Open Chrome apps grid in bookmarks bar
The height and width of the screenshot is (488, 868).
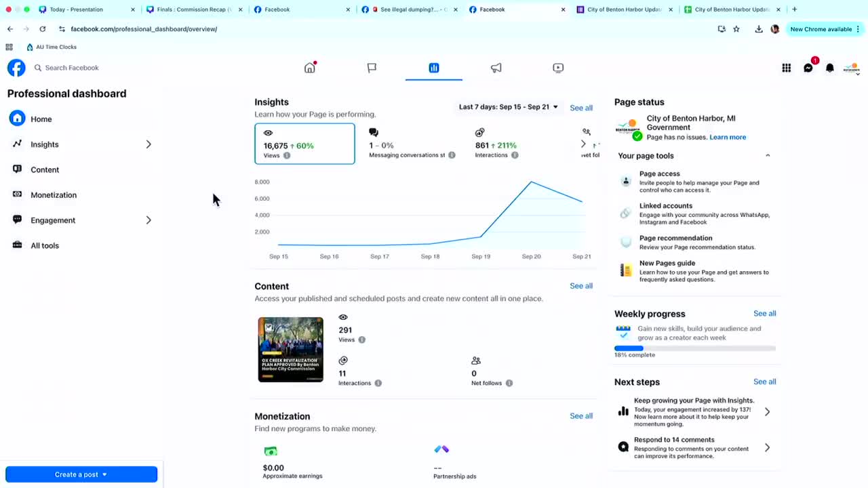pyautogui.click(x=9, y=47)
